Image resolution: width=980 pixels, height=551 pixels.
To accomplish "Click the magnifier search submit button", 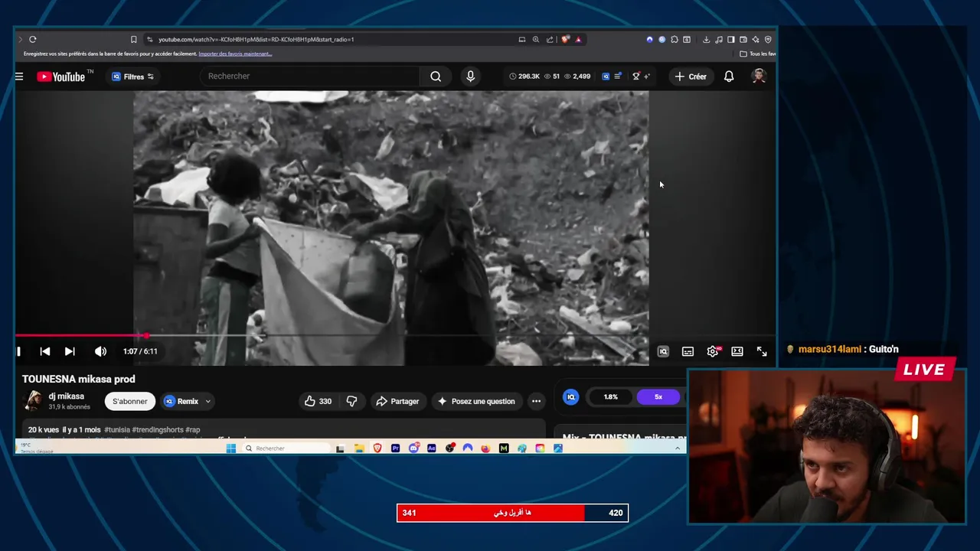I will coord(436,76).
